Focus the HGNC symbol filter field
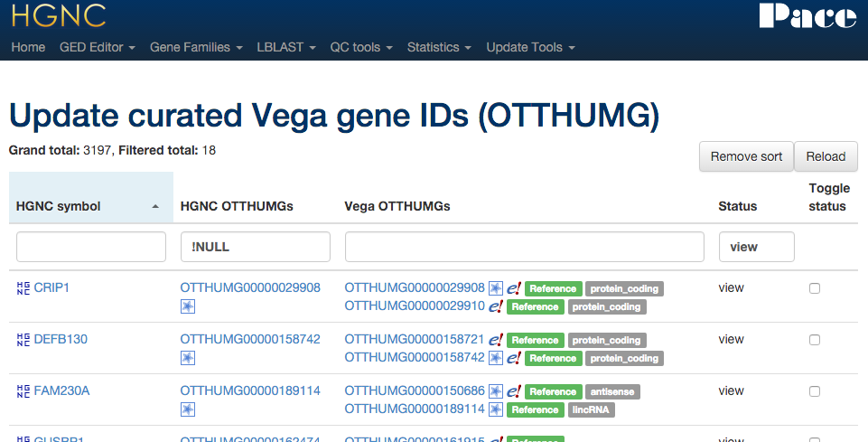Image resolution: width=868 pixels, height=442 pixels. [91, 247]
